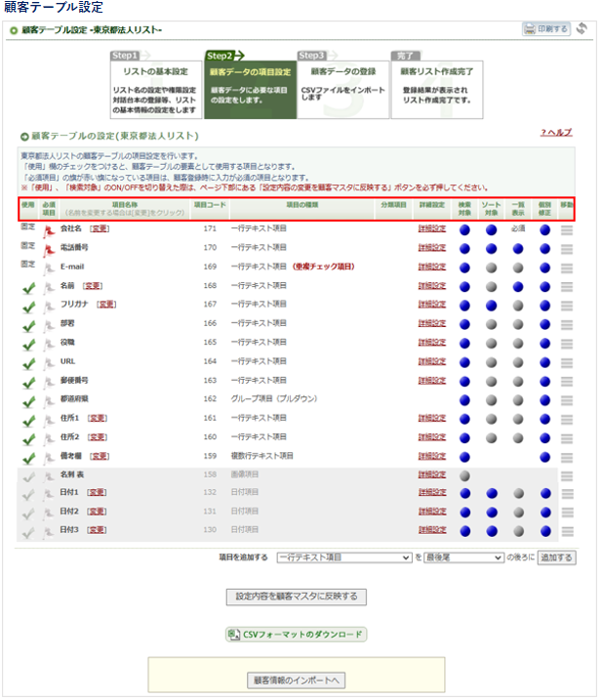Click 複数行テキスト項目 text for 備考欄
This screenshot has height=700, width=603.
262,456
